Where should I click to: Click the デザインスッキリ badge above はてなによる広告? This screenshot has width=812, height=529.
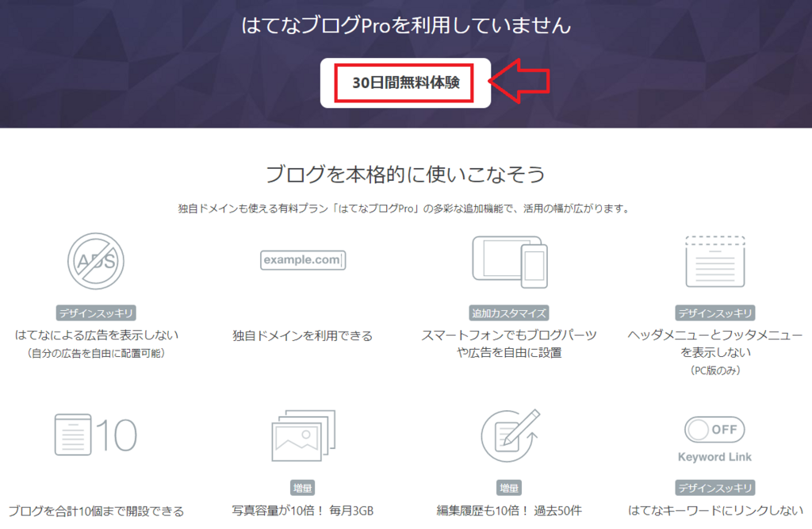point(96,313)
